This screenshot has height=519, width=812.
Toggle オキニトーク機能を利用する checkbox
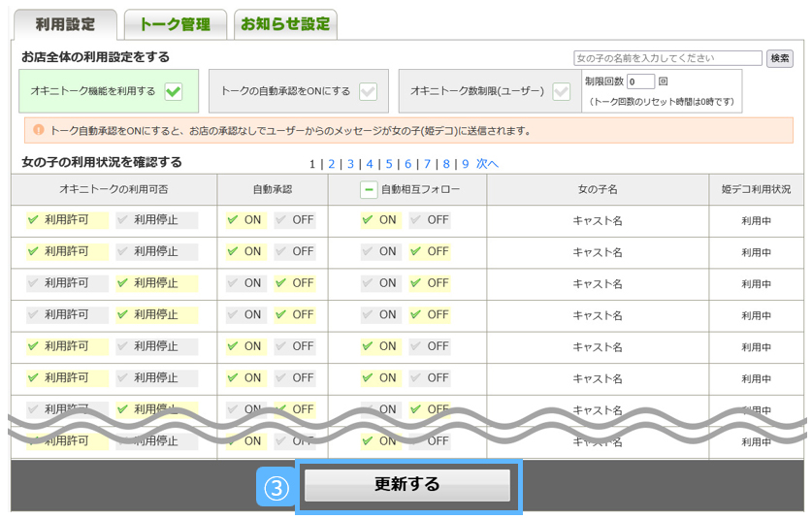pyautogui.click(x=173, y=91)
